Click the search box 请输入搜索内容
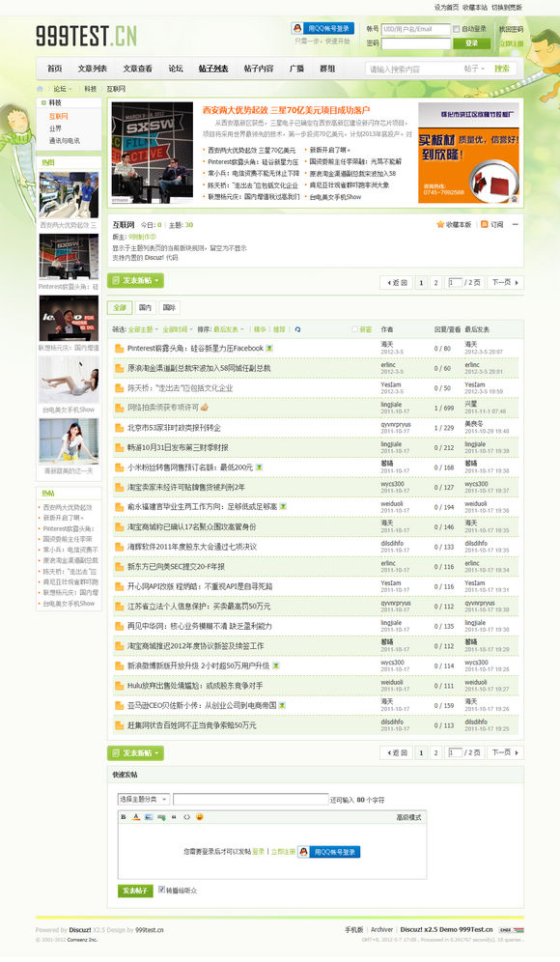 413,69
